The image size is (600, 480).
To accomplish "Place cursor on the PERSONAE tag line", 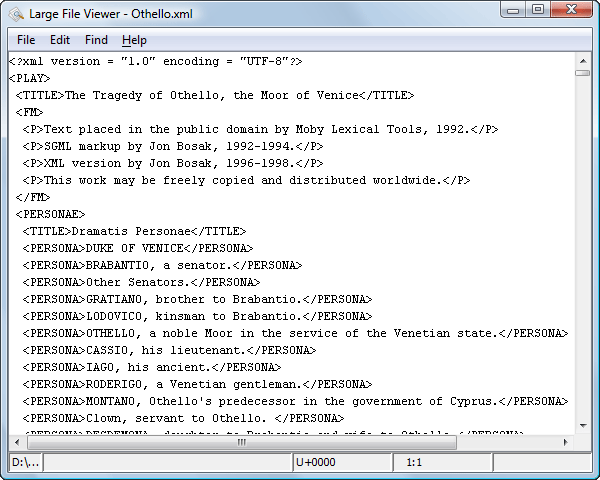I will click(x=51, y=214).
